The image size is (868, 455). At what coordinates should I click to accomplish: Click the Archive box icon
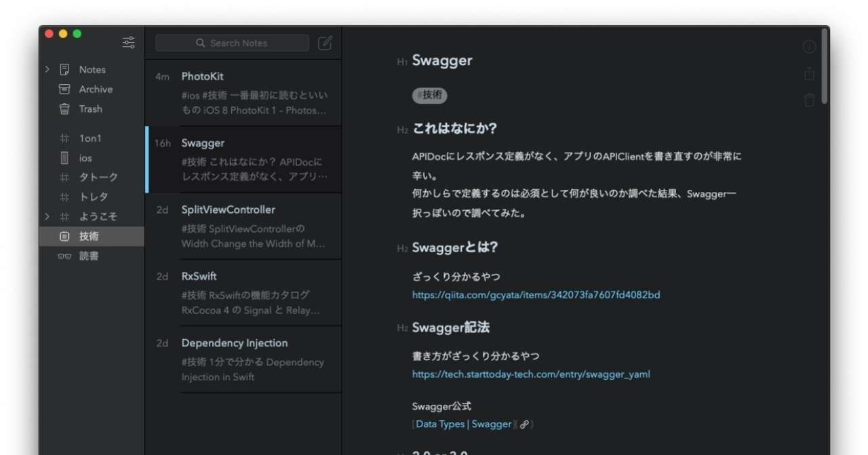point(64,89)
